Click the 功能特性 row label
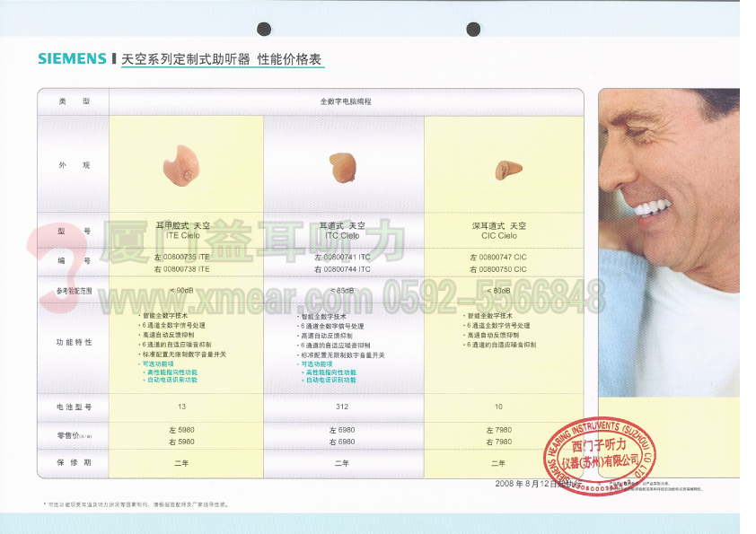The image size is (756, 534). point(74,342)
